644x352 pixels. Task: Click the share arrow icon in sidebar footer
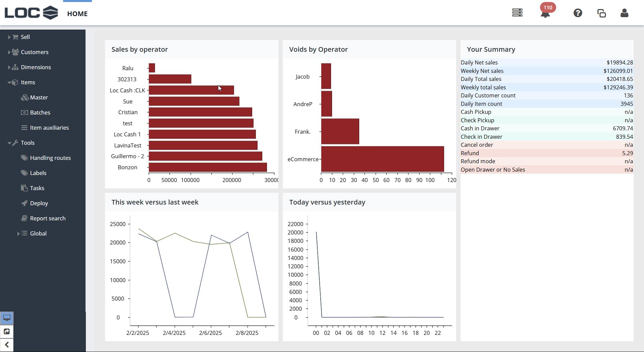point(7,332)
